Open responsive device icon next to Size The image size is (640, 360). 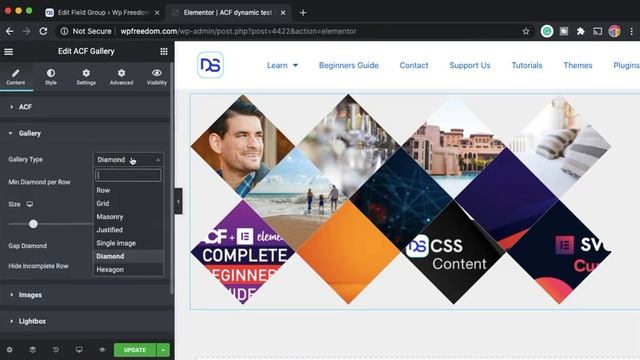(29, 204)
